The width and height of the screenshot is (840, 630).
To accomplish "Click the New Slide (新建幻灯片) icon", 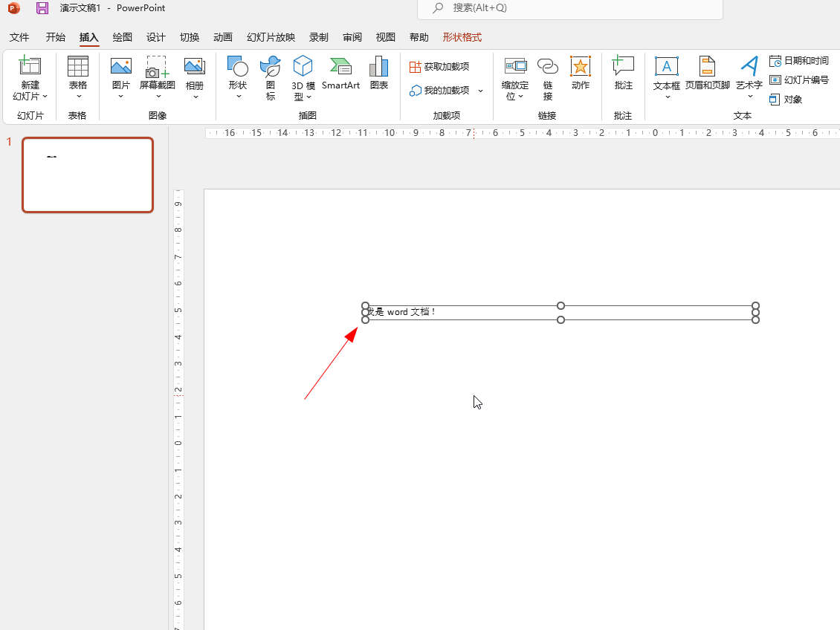I will coord(30,68).
